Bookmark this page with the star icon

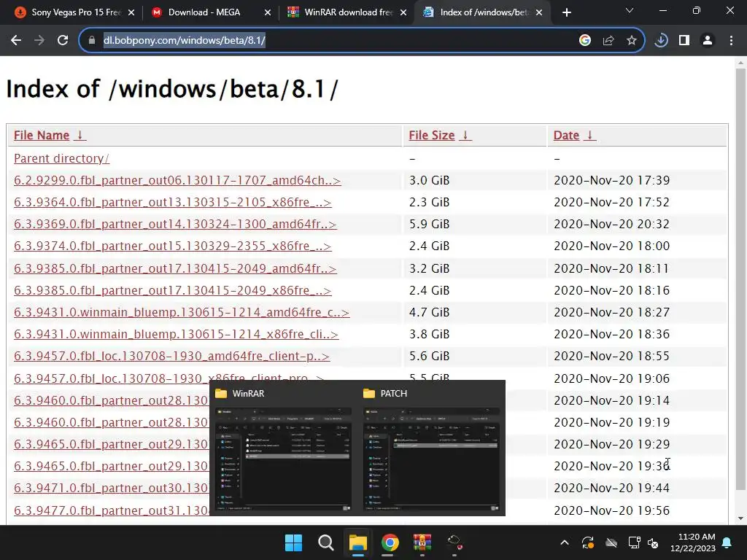(632, 41)
